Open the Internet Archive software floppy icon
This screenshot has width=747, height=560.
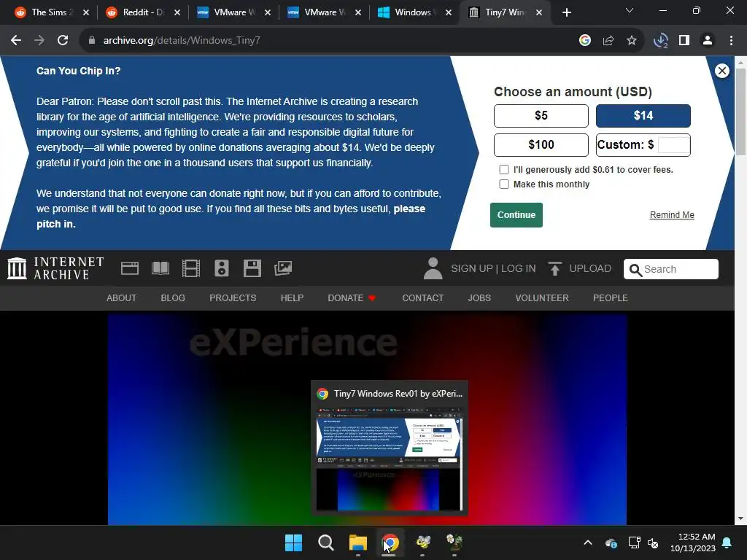pos(252,268)
